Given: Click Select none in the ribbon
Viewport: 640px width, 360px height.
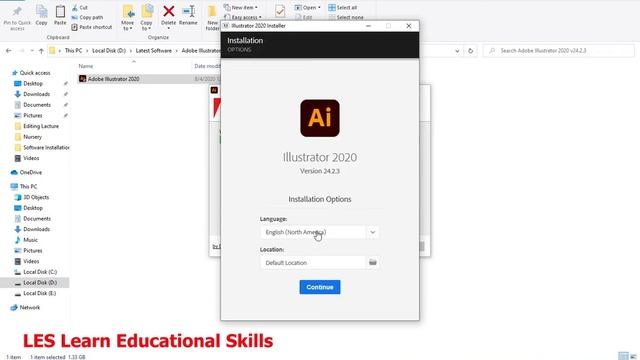Looking at the screenshot, I should coord(346,17).
